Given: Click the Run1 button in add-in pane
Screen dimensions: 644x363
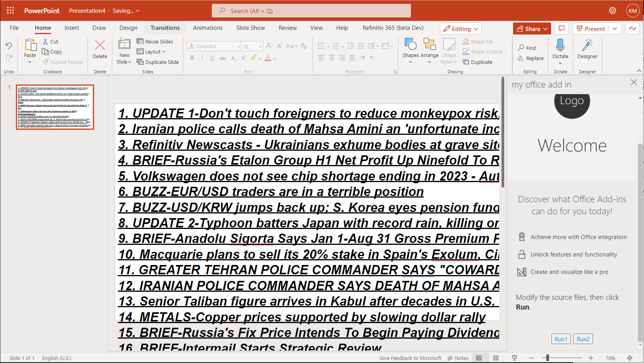Looking at the screenshot, I should click(x=561, y=339).
